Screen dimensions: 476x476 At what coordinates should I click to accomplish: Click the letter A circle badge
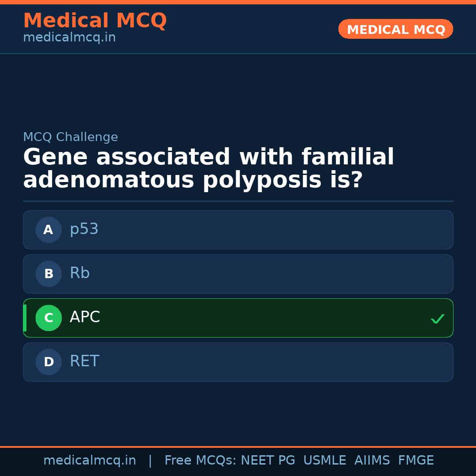[x=48, y=230]
